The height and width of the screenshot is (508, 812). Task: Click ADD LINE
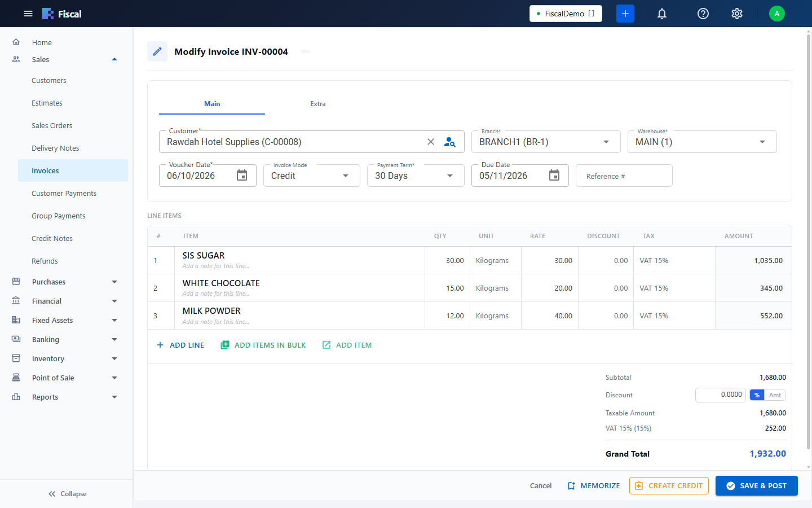[180, 345]
